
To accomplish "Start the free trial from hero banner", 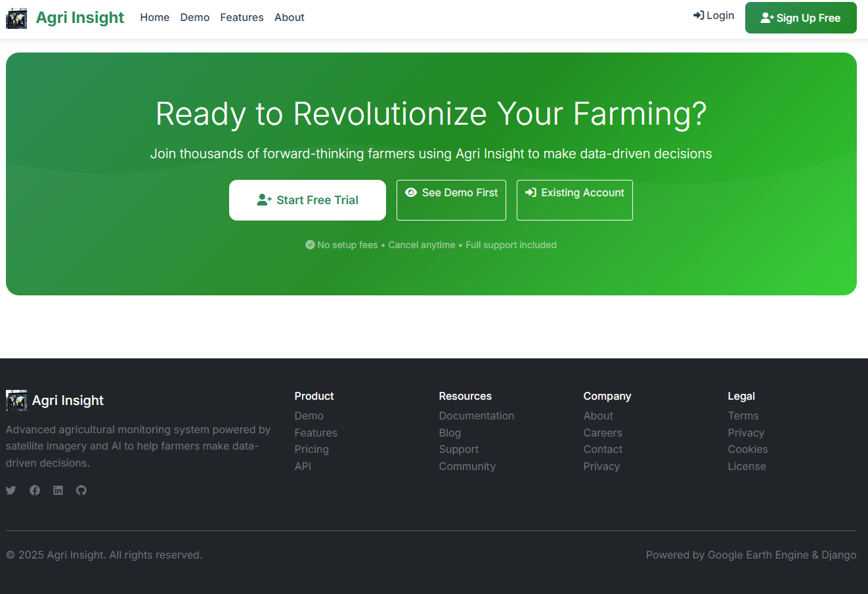I will (x=307, y=200).
